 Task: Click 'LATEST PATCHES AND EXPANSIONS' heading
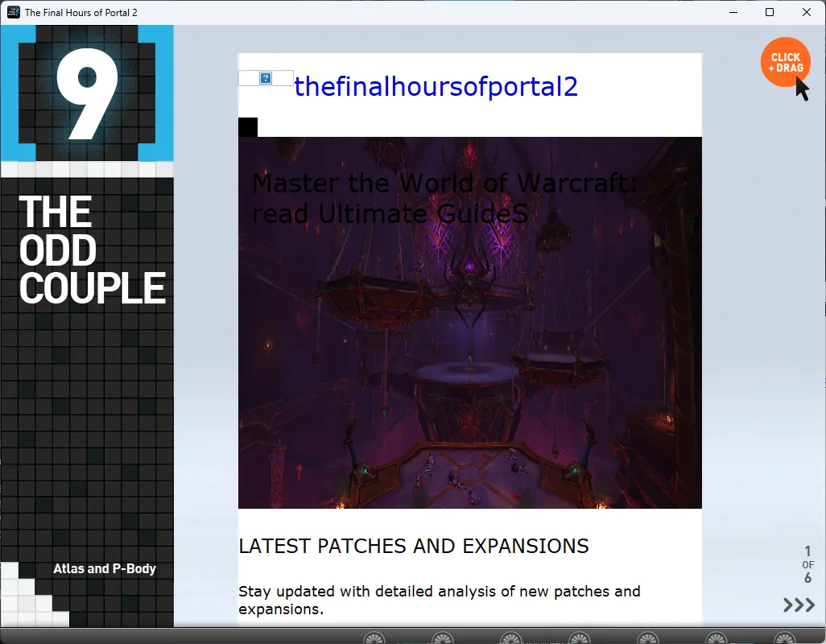coord(414,546)
